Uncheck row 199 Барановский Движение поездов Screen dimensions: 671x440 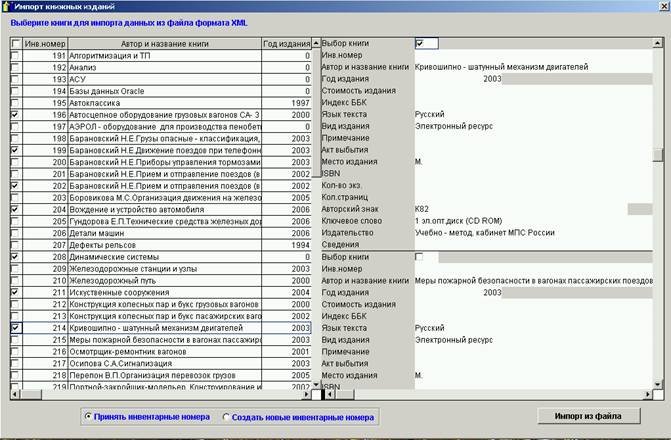[15, 150]
